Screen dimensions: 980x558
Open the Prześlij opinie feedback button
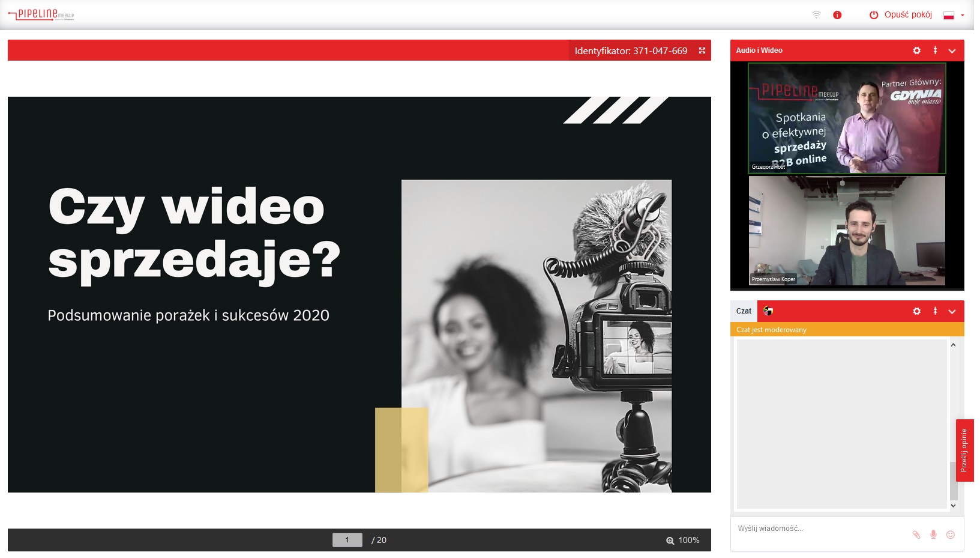coord(966,448)
